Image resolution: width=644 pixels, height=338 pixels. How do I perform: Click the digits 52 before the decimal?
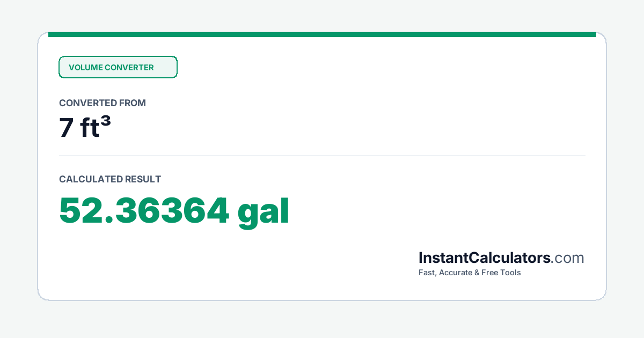tap(78, 211)
